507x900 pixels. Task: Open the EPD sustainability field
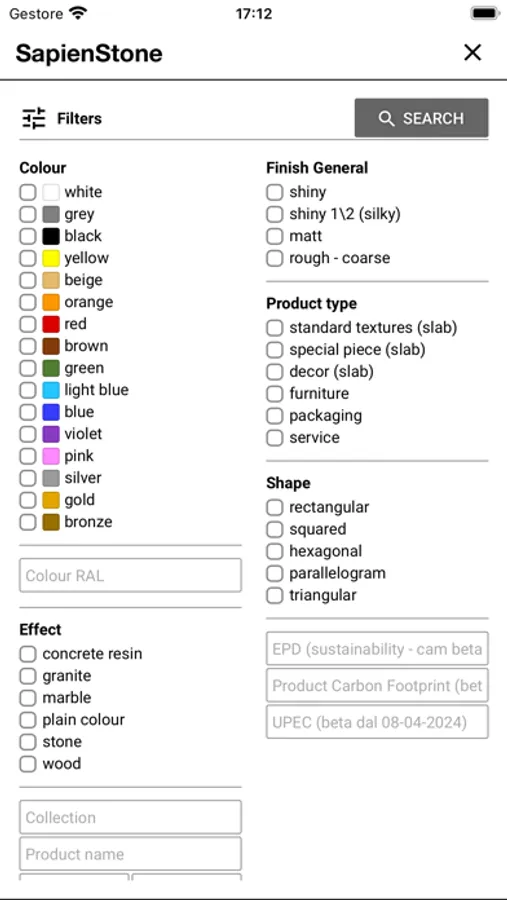[x=377, y=649]
